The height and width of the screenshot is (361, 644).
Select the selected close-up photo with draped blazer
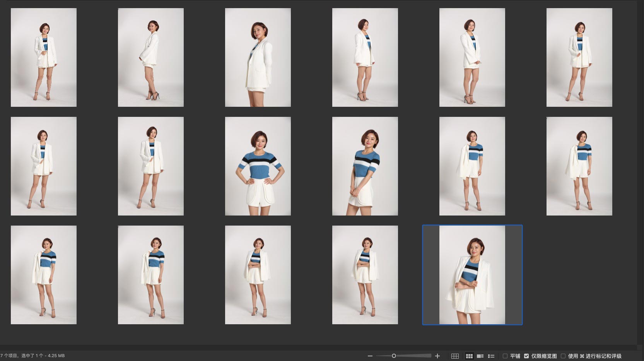(472, 275)
